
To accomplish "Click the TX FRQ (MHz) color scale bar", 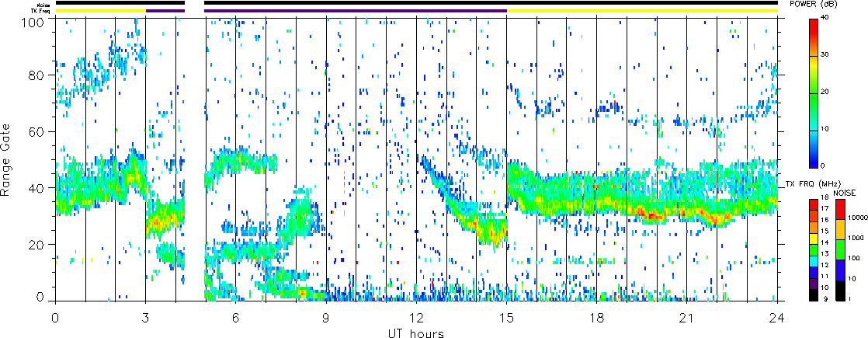I will point(814,249).
